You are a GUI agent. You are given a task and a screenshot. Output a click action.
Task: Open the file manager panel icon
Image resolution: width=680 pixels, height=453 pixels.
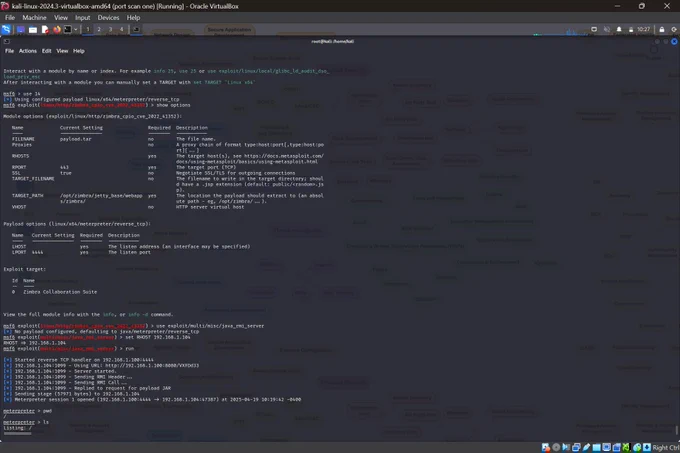pos(33,29)
